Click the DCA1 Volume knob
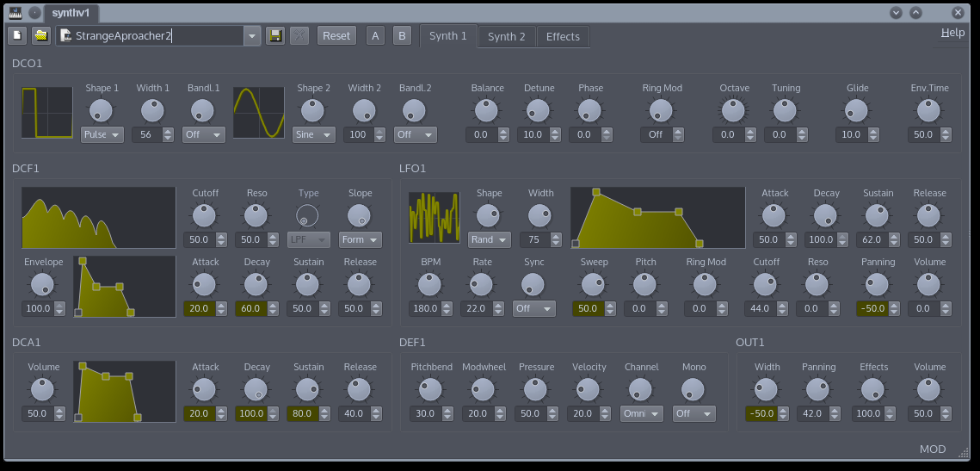Screen dimensions: 980x471 pyautogui.click(x=43, y=390)
